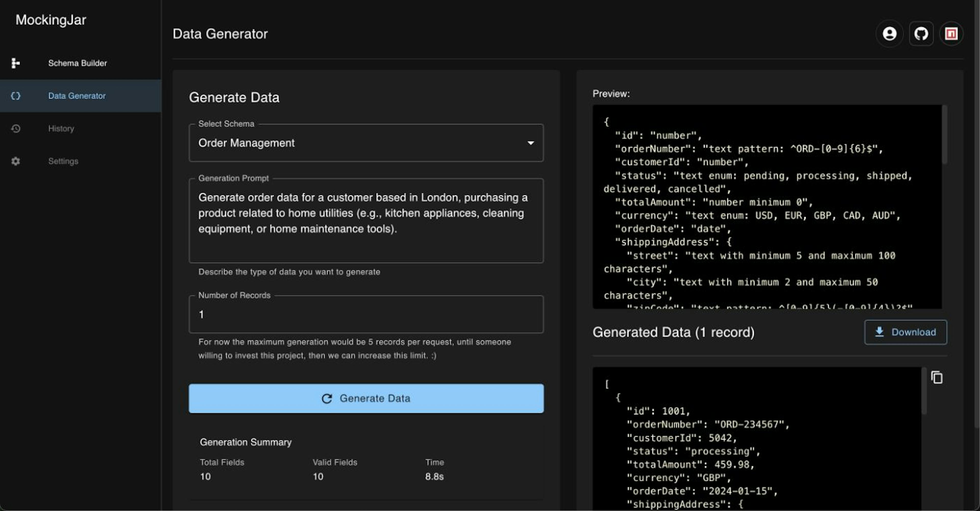Copy generated data with clipboard icon
Screen dimensions: 980x511
[937, 378]
